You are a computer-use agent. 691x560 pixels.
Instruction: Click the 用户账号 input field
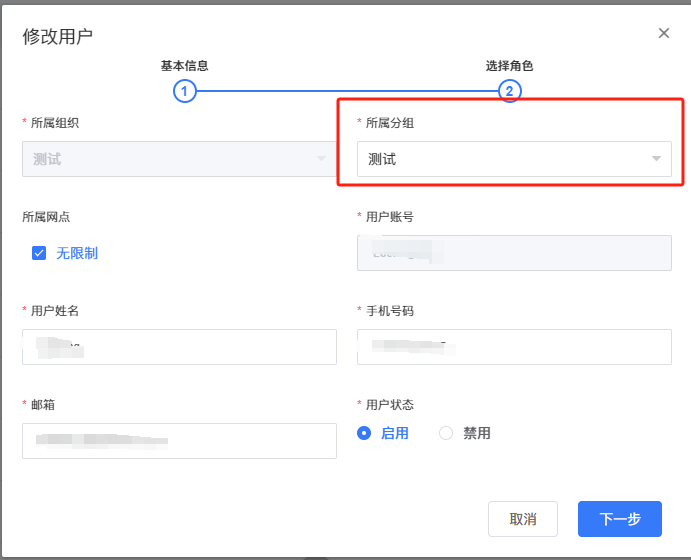click(513, 253)
